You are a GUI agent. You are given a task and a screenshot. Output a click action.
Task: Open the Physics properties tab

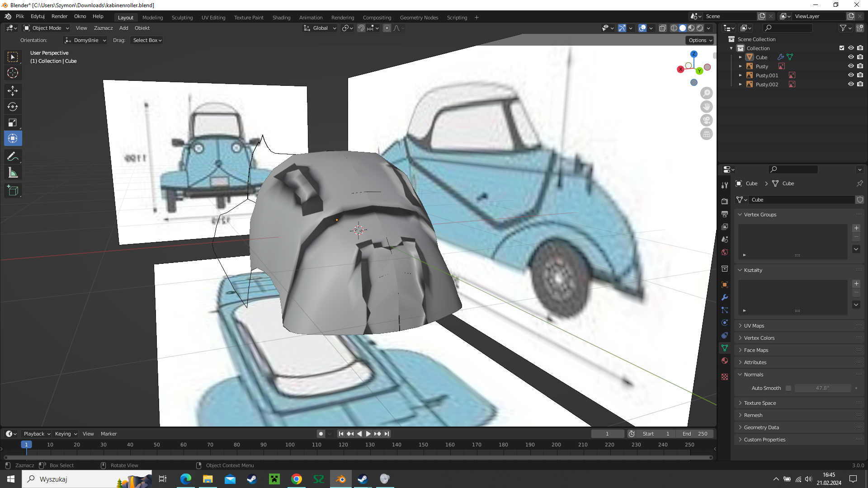[725, 323]
